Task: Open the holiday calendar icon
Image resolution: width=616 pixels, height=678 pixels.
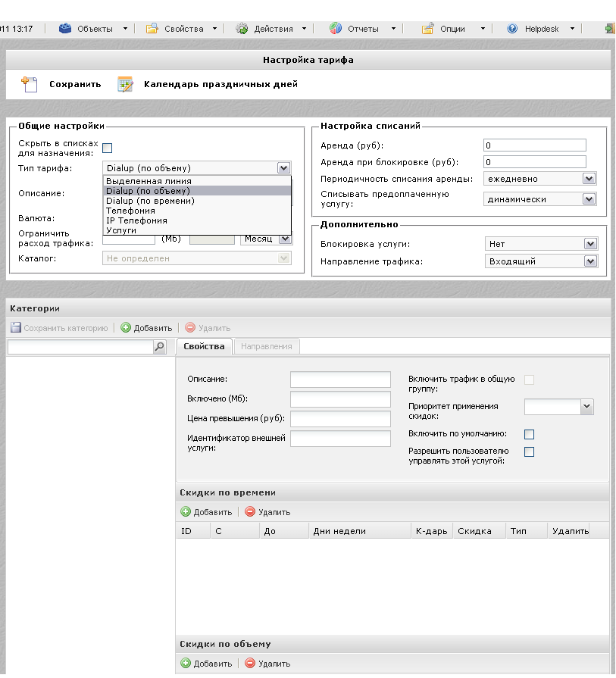Action: click(125, 84)
